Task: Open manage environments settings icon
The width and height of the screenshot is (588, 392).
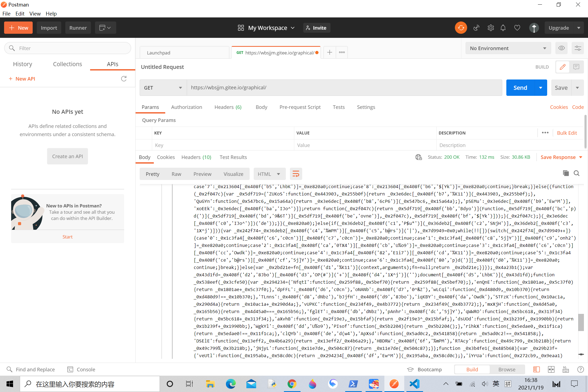Action: pyautogui.click(x=578, y=48)
